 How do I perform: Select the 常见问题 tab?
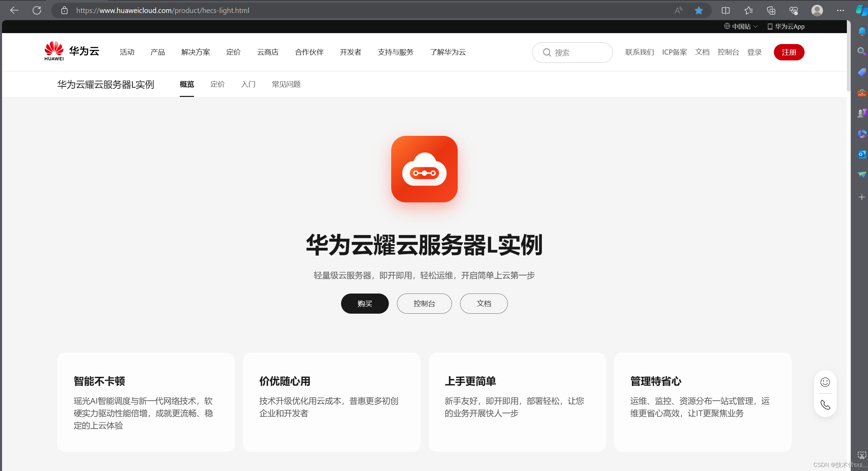point(286,84)
